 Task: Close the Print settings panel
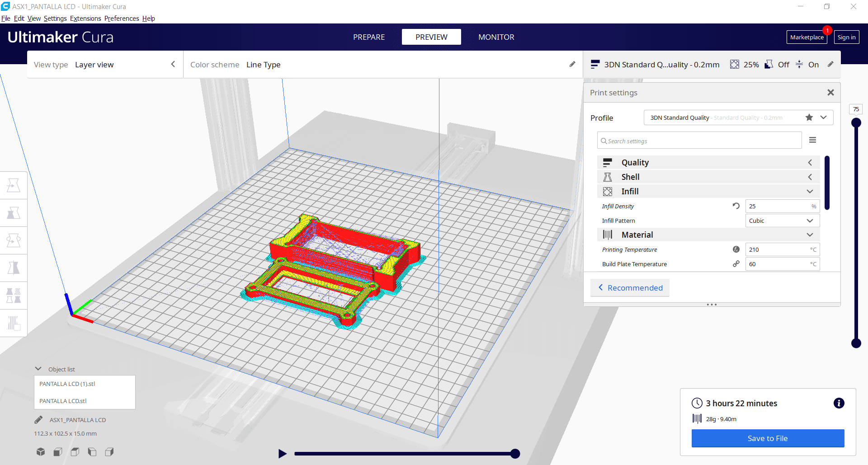click(830, 93)
